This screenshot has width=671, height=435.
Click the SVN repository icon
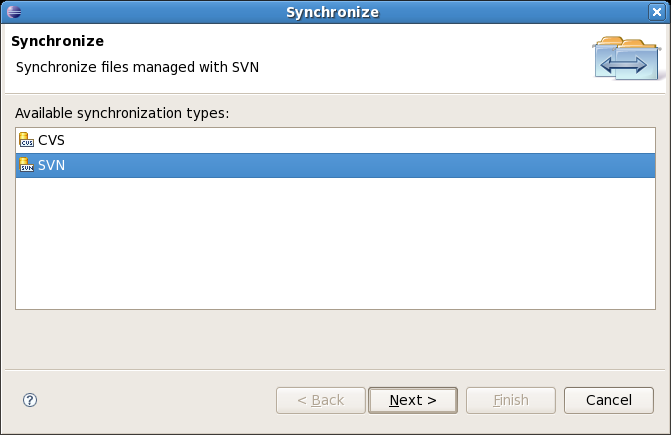coord(27,165)
